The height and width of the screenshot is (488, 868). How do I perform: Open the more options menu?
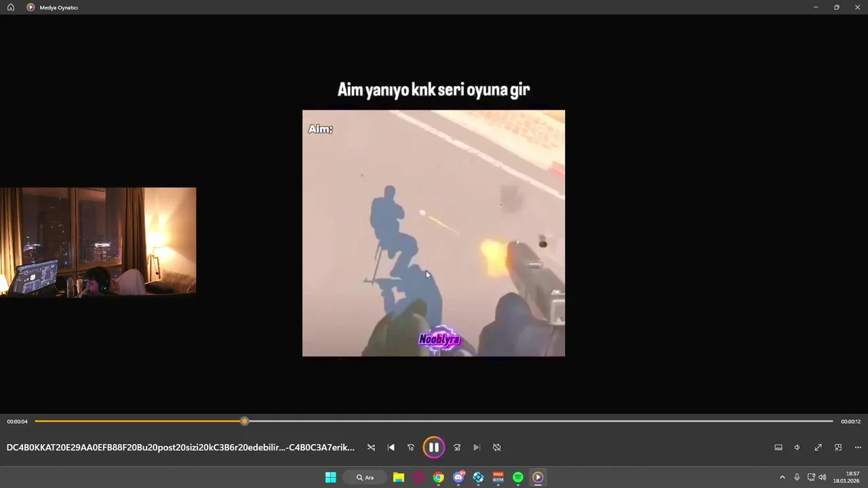[858, 447]
